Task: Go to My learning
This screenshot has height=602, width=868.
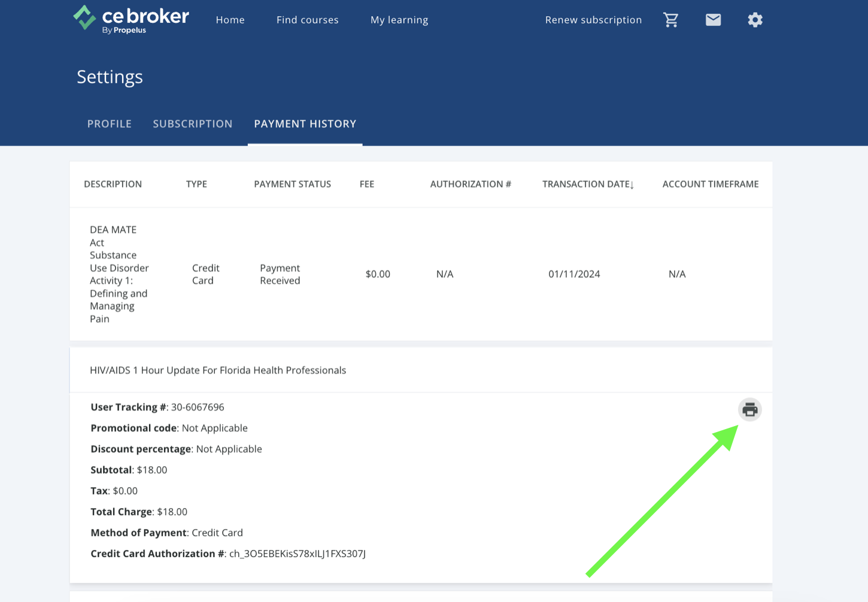Action: (399, 19)
